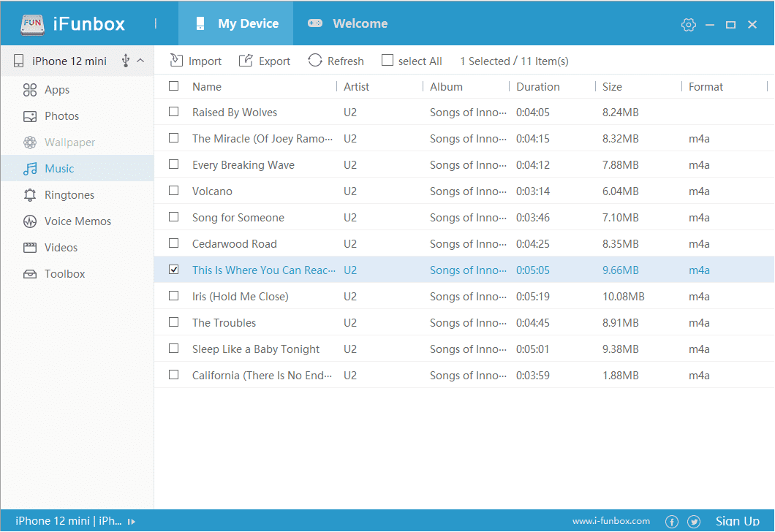Check The Miracle (Of Joey Ramone) checkbox
Screen dimensions: 775x532
(x=173, y=138)
